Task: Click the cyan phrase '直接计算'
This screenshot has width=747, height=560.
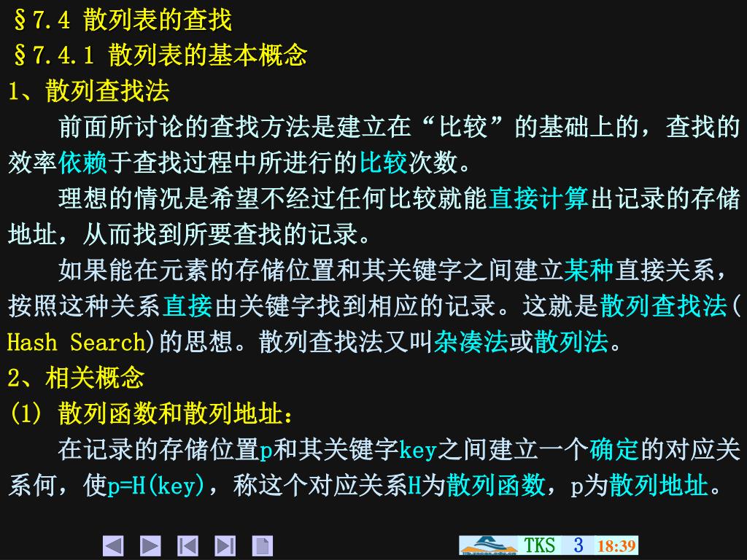Action: (x=539, y=198)
